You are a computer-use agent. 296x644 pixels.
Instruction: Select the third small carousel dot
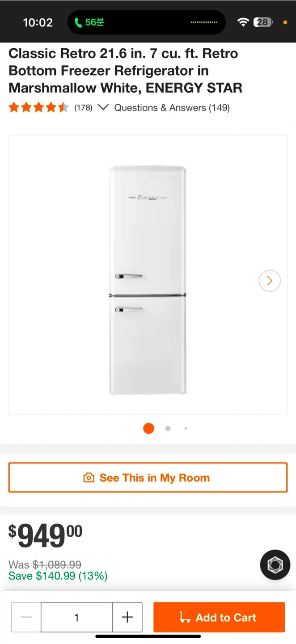(x=186, y=428)
